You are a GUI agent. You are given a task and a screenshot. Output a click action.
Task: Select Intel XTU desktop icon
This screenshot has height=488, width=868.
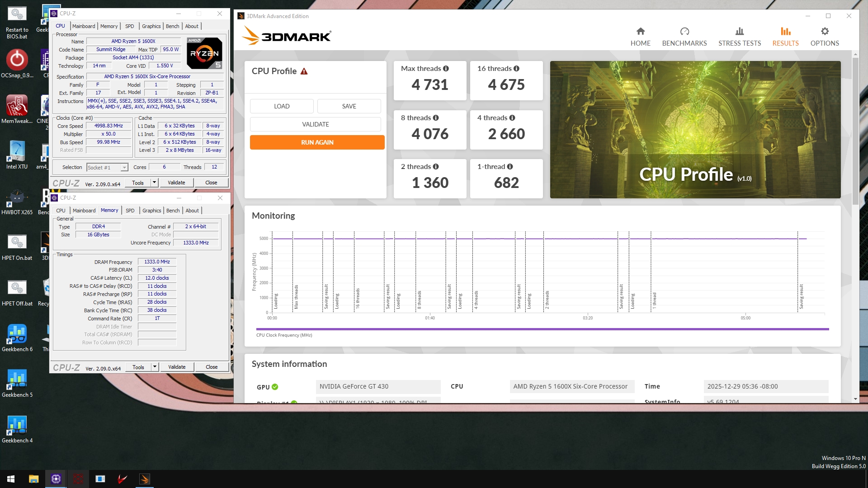coord(17,155)
